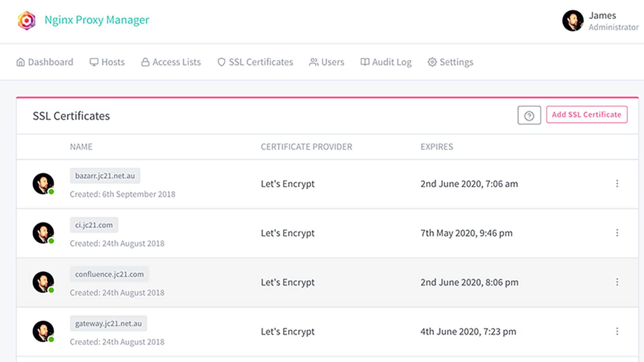
Task: Click the help question mark icon
Action: pos(529,115)
